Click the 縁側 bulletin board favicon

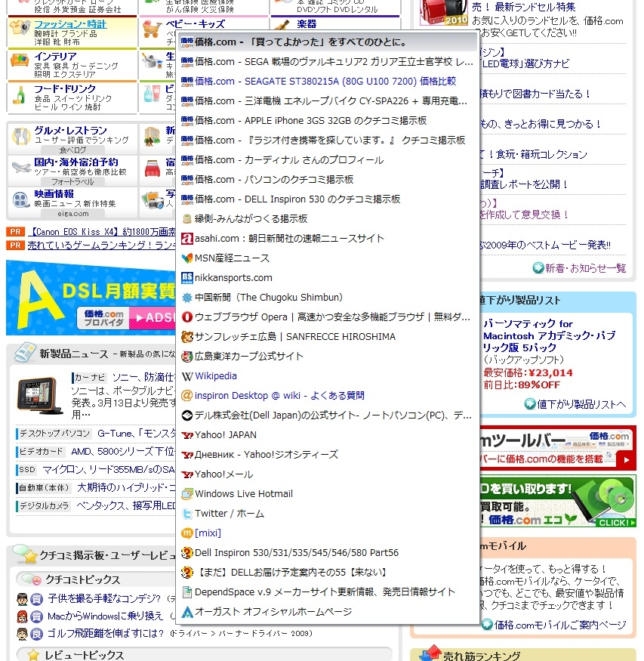pyautogui.click(x=186, y=219)
